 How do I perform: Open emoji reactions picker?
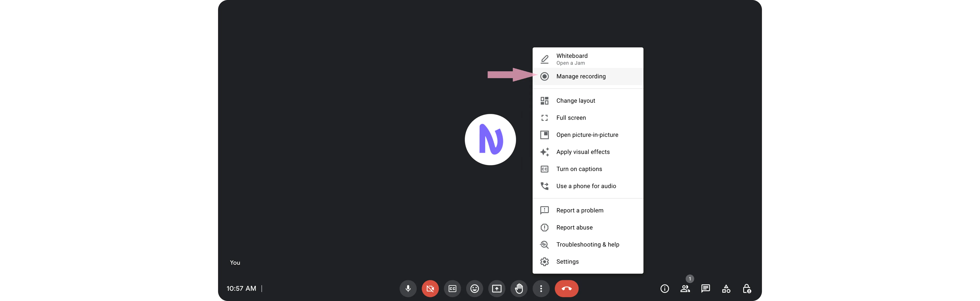coord(474,289)
